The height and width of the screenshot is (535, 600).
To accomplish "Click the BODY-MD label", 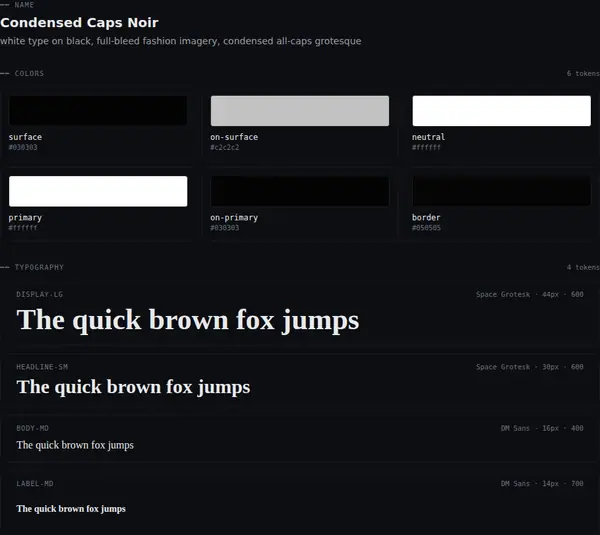I will (33, 428).
